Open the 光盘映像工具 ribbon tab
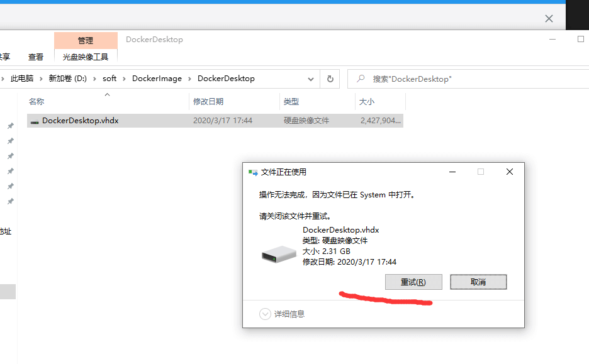The image size is (589, 364). (86, 57)
